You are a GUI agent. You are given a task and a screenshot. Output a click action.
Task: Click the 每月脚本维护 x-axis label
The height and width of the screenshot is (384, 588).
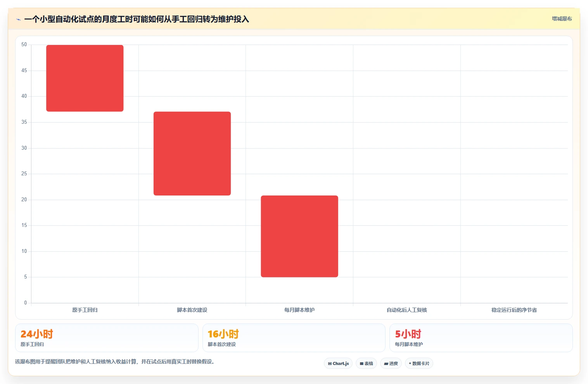[299, 310]
